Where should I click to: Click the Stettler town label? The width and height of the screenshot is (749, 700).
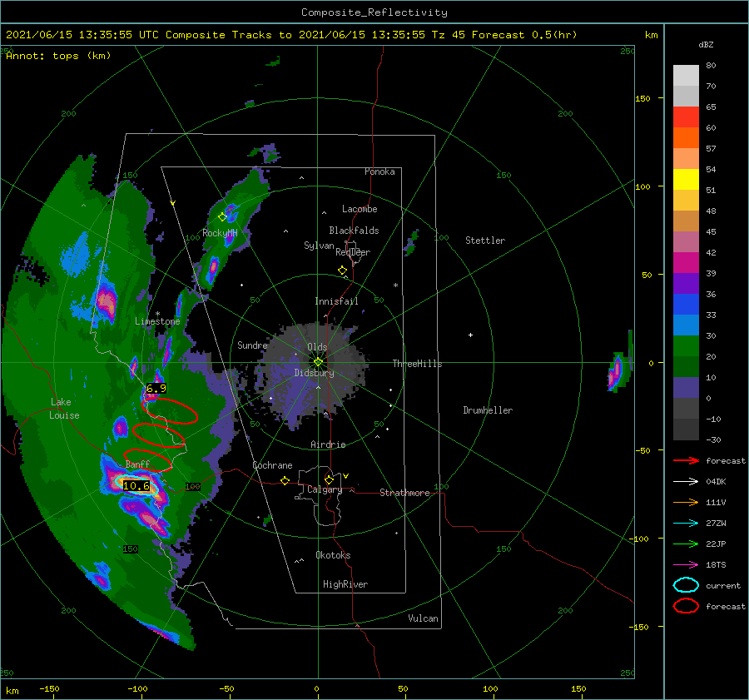(x=485, y=241)
